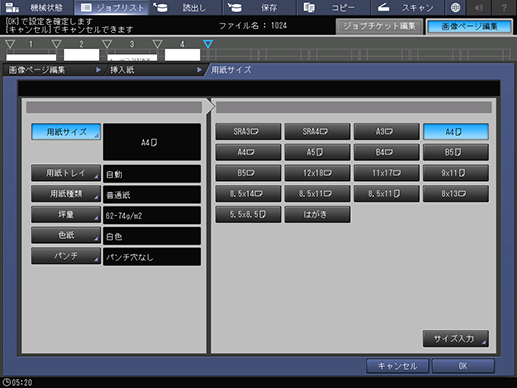The width and height of the screenshot is (517, 388).
Task: Choose 8.5x14 paper size
Action: 248,194
